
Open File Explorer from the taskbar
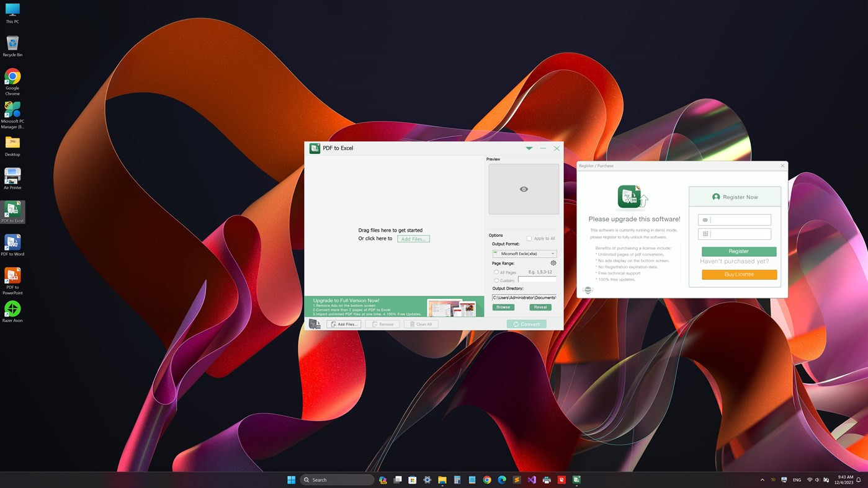[x=442, y=480]
